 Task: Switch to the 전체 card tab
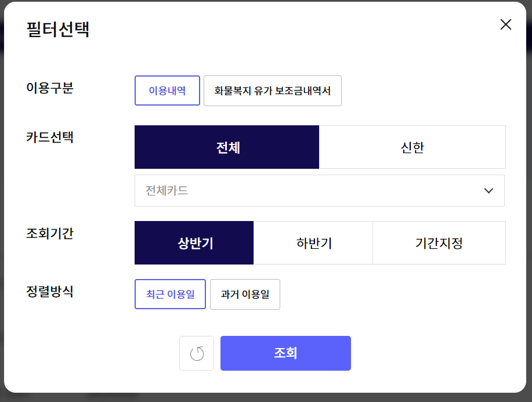tap(227, 147)
